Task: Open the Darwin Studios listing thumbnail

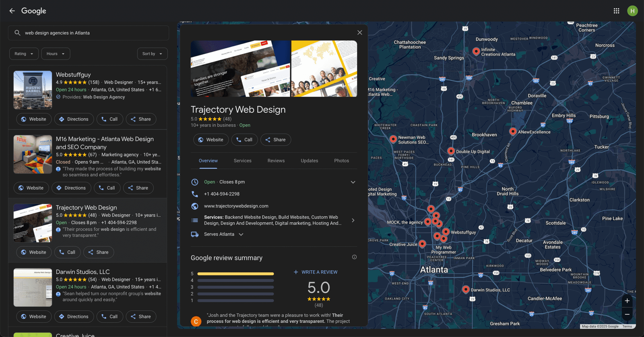Action: pos(33,288)
